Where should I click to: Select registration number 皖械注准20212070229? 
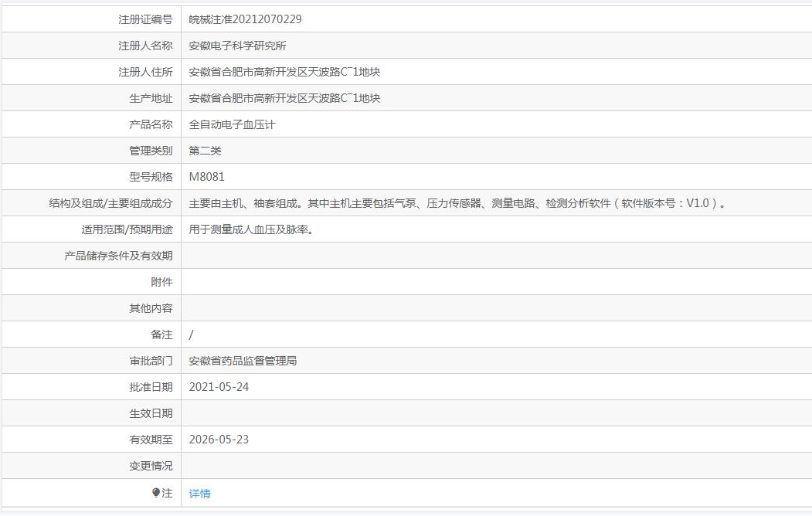245,19
